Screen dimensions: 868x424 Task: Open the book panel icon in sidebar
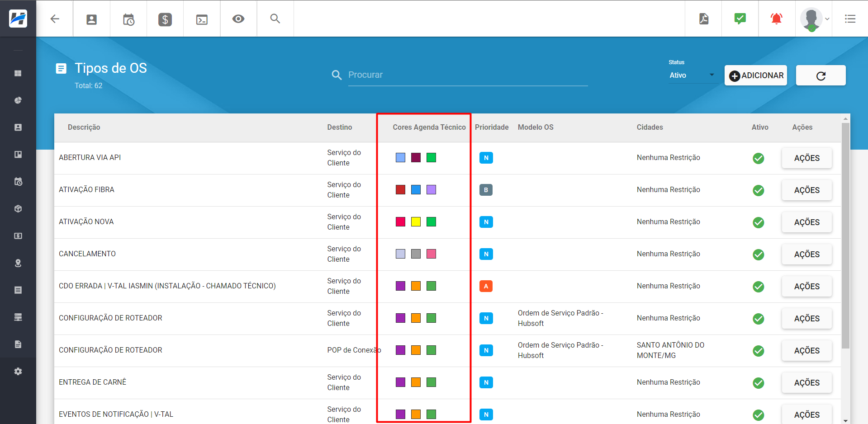tap(18, 155)
